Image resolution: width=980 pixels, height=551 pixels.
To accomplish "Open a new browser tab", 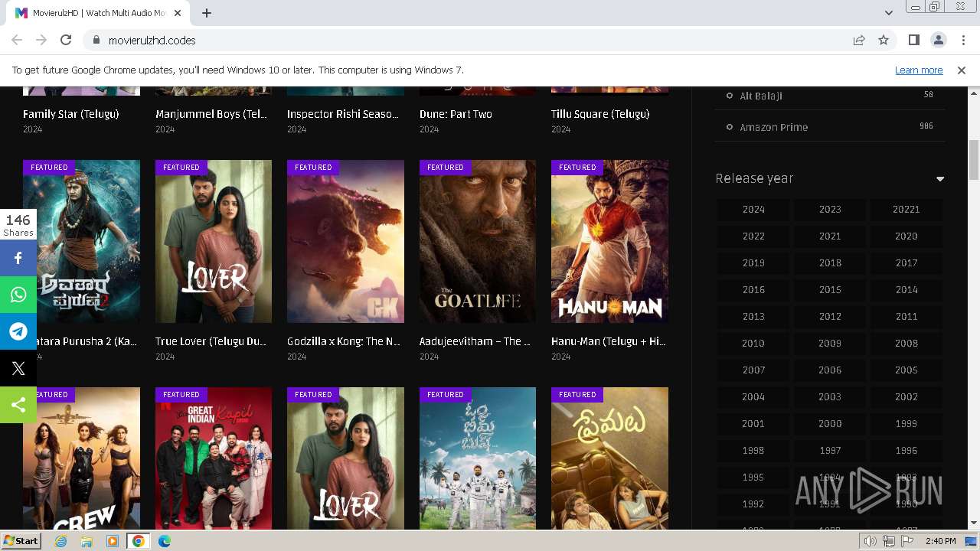I will point(207,13).
